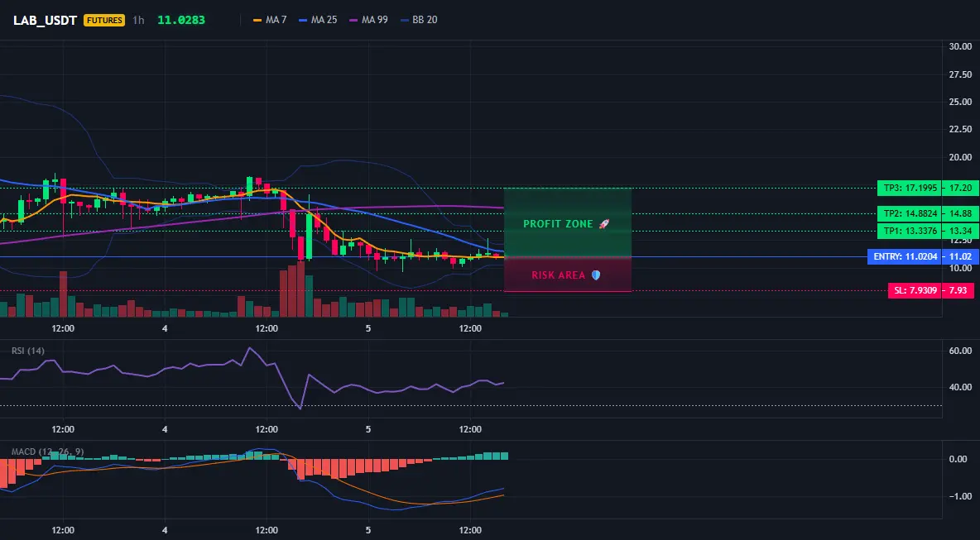Click the shield icon in risk area

pyautogui.click(x=596, y=275)
